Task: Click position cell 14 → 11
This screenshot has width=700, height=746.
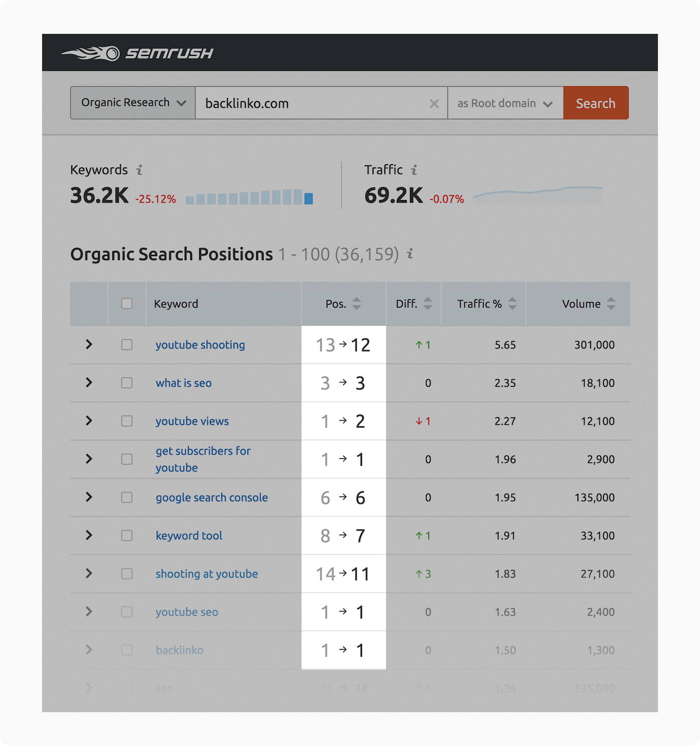Action: pyautogui.click(x=343, y=574)
